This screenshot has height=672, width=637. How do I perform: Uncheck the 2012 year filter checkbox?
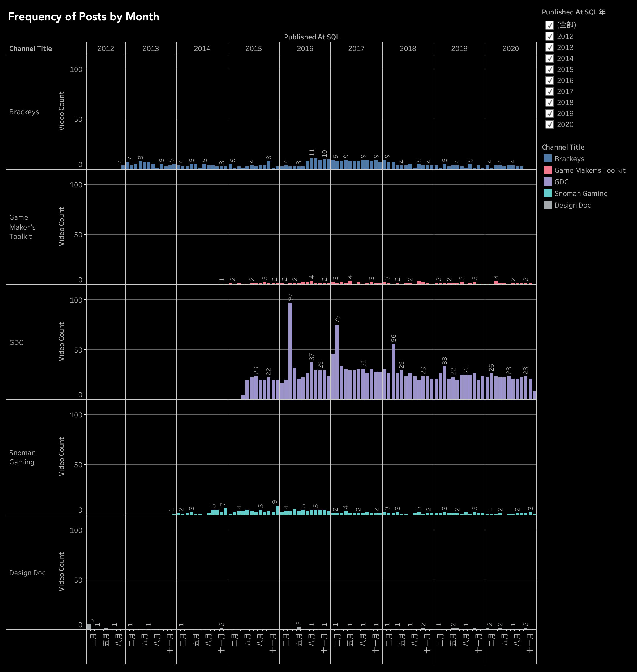pyautogui.click(x=549, y=36)
